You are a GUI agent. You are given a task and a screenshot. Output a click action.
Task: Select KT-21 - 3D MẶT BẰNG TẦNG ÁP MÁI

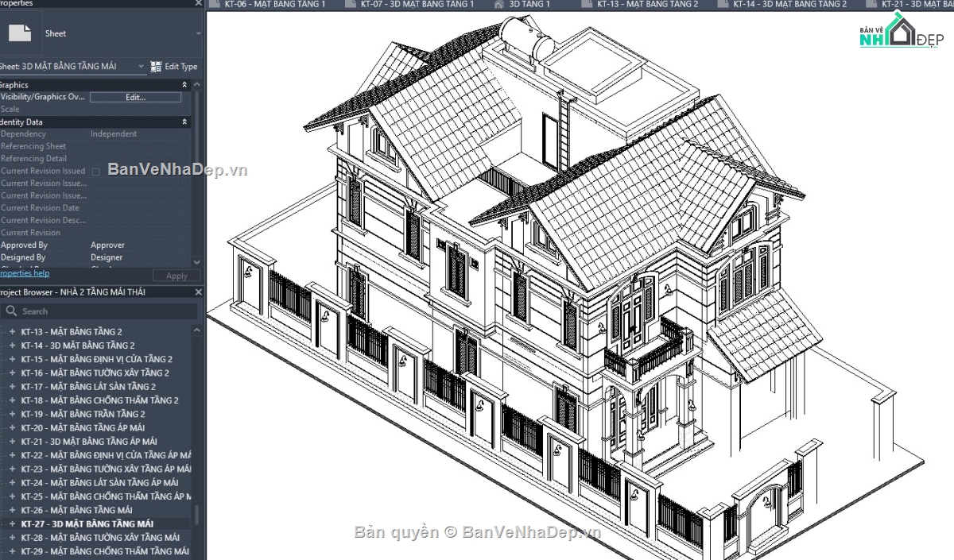point(89,442)
